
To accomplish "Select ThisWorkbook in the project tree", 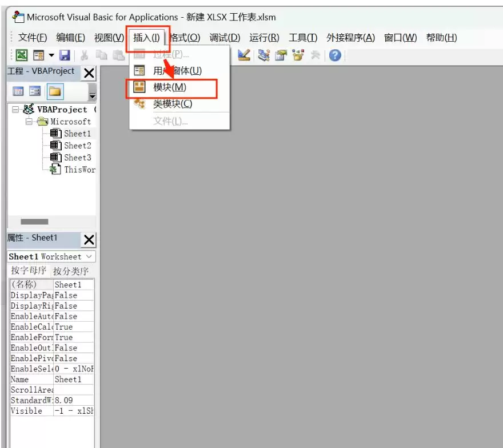I will coord(79,169).
